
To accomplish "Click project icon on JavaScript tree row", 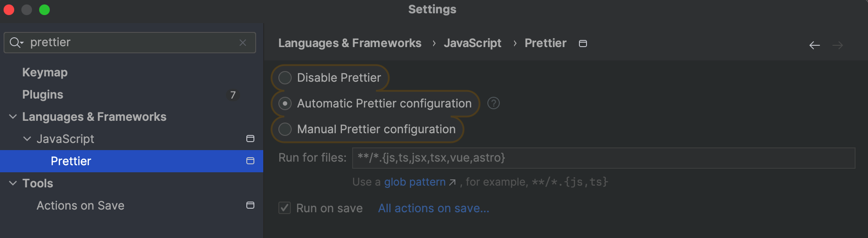I will pyautogui.click(x=250, y=139).
